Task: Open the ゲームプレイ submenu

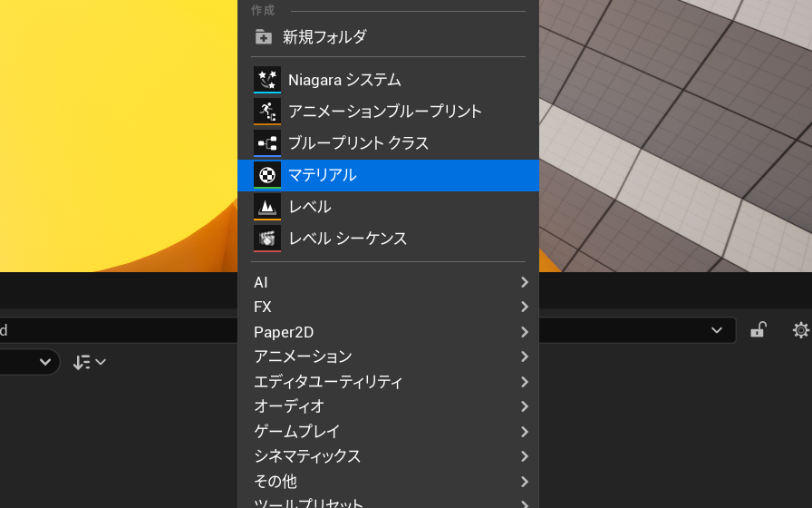Action: point(389,431)
